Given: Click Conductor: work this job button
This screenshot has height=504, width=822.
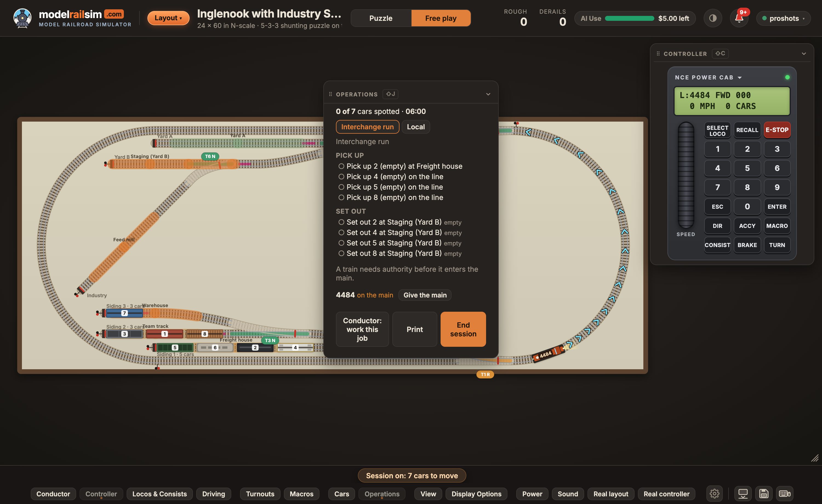Looking at the screenshot, I should click(362, 329).
